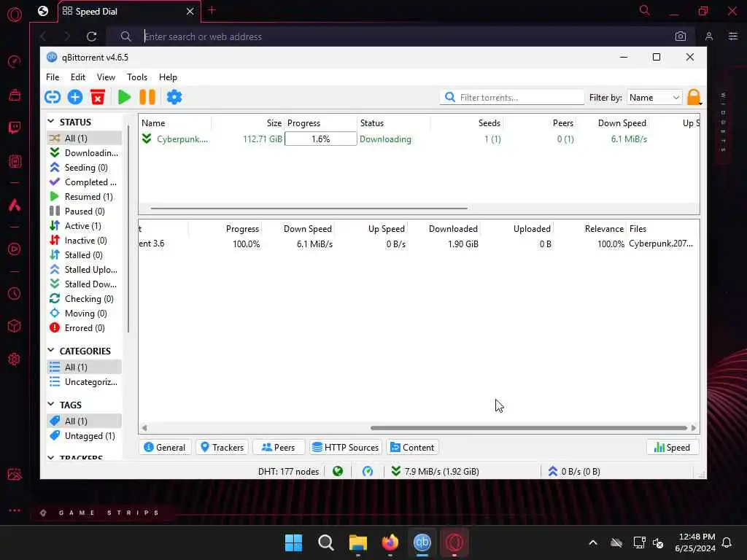This screenshot has height=560, width=747.
Task: Filter by Stalled Downloading status
Action: [85, 284]
